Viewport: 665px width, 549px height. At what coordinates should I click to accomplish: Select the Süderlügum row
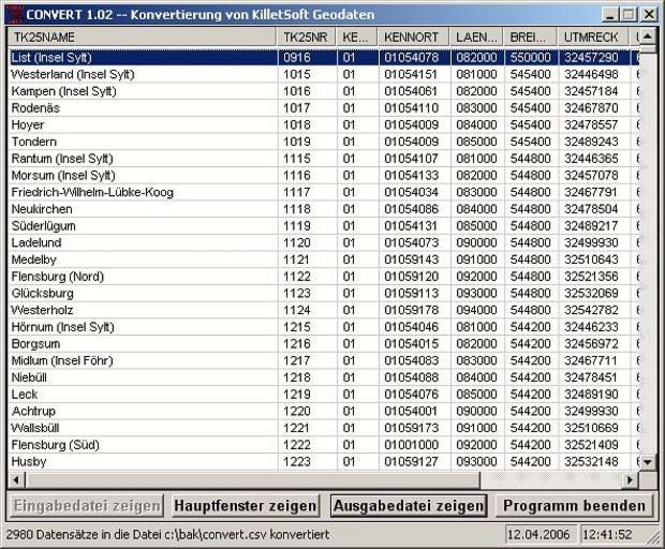(323, 226)
